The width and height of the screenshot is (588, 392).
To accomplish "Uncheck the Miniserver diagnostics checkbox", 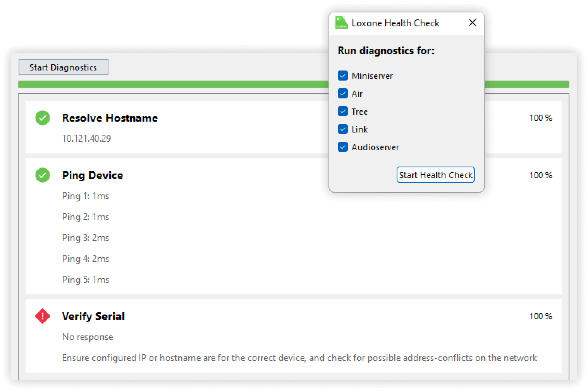I will click(x=343, y=76).
